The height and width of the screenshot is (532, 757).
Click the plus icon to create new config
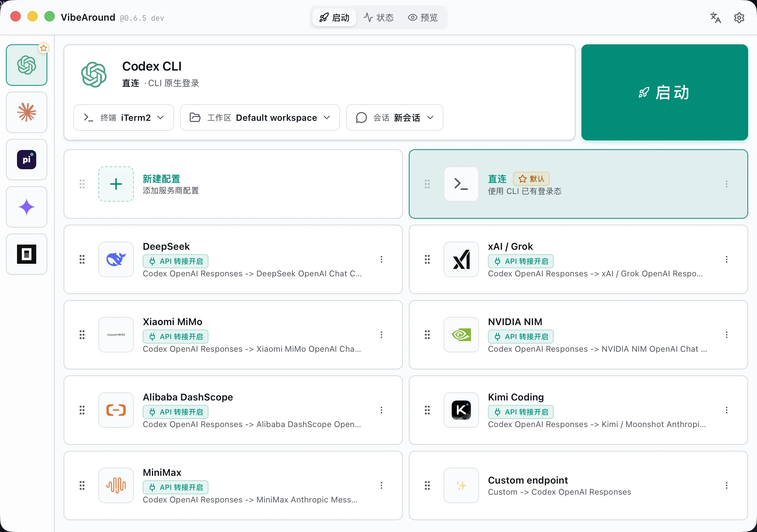[x=116, y=184]
